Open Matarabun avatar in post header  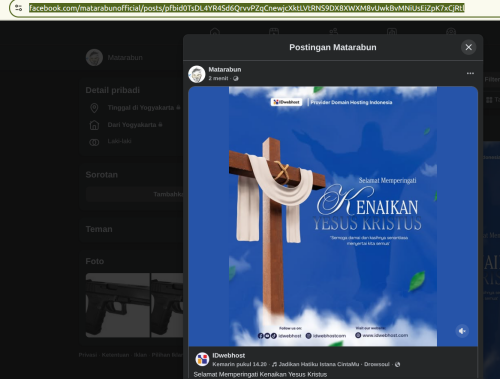pos(197,74)
